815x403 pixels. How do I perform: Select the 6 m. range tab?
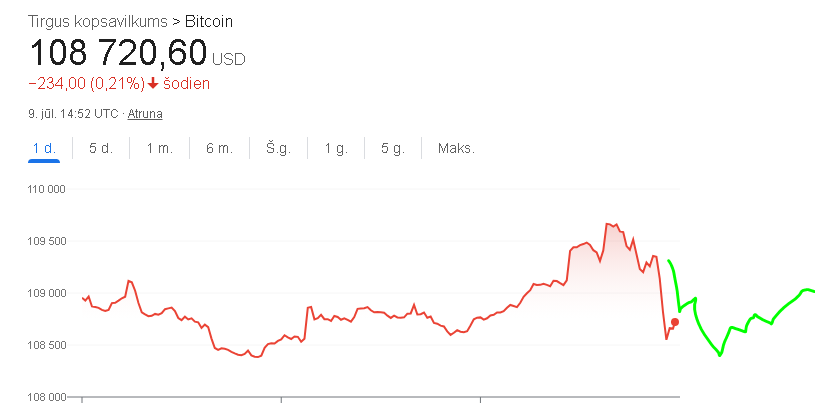[219, 149]
